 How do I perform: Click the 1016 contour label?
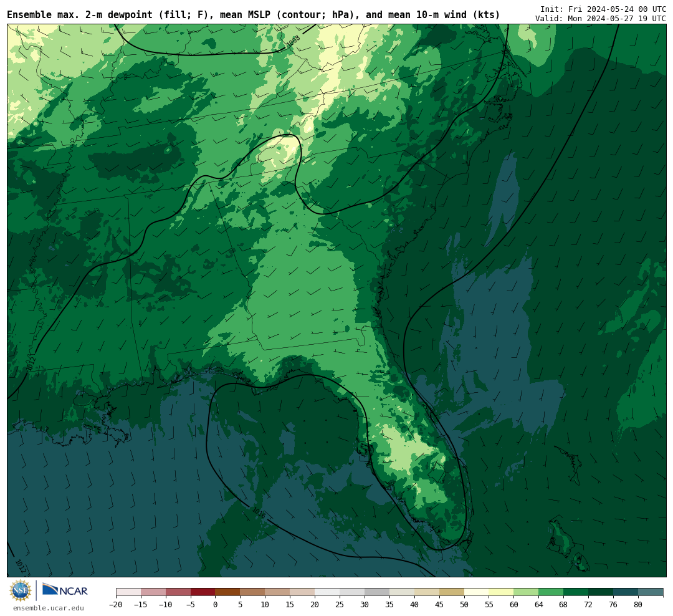(x=259, y=513)
